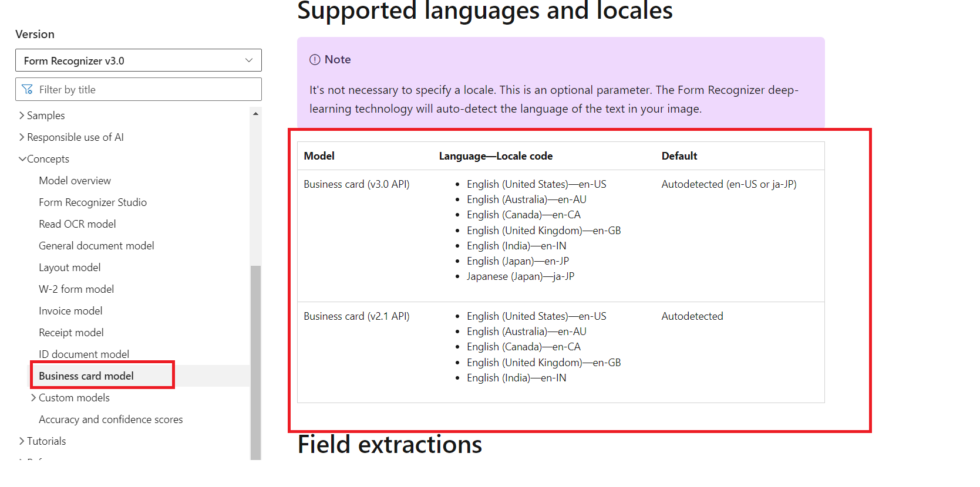Open the Form Recognizer Studio page

point(93,202)
